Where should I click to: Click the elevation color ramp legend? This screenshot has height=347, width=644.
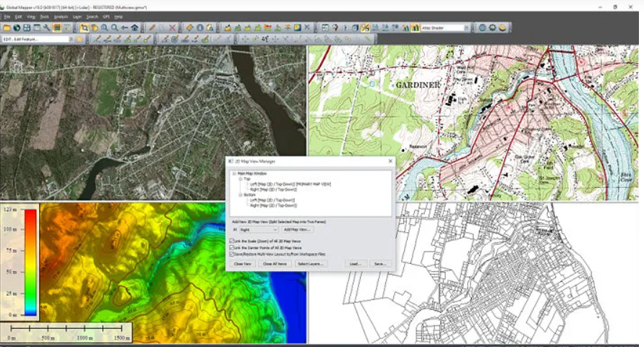30,262
